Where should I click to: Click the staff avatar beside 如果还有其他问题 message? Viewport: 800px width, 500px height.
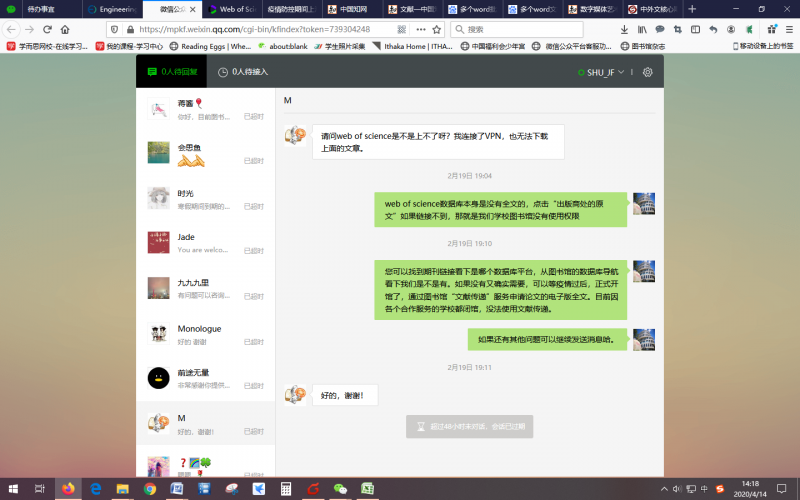644,340
